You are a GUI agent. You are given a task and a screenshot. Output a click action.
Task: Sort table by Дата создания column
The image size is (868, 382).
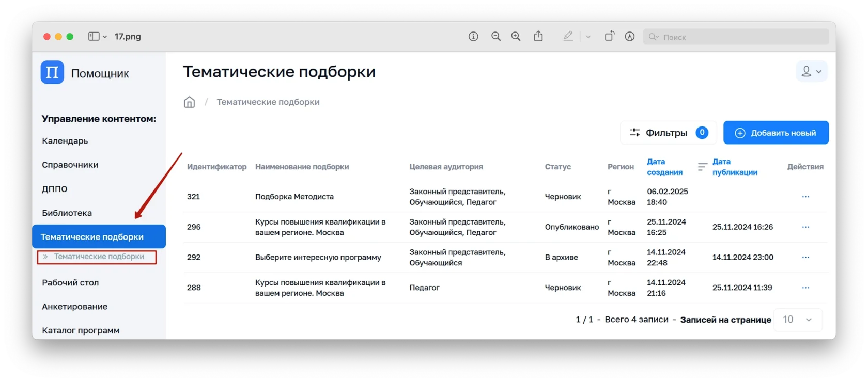pyautogui.click(x=664, y=167)
